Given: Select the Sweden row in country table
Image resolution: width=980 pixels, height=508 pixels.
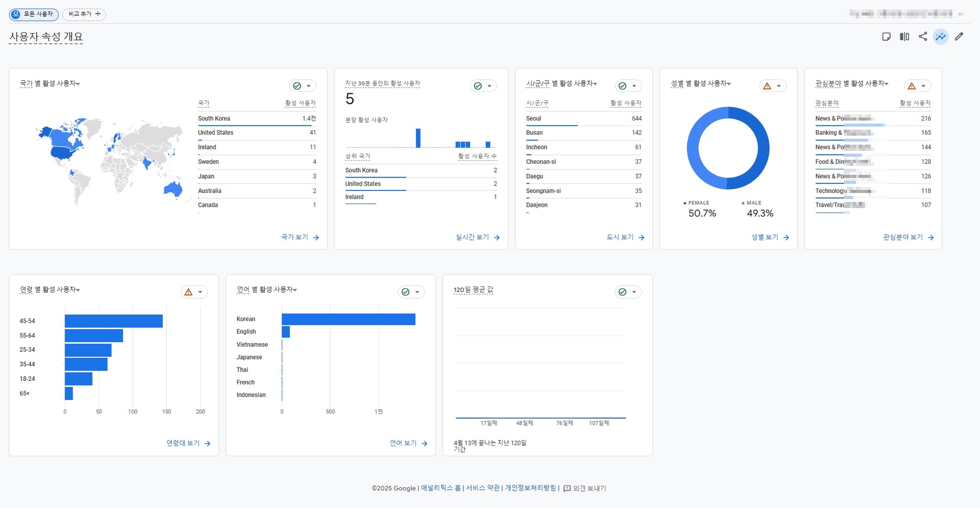Looking at the screenshot, I should click(257, 162).
